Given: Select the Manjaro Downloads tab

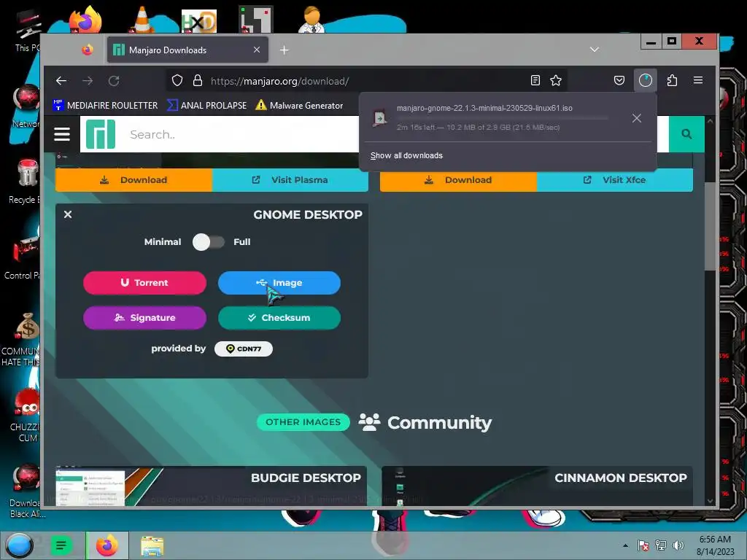Looking at the screenshot, I should click(x=187, y=50).
